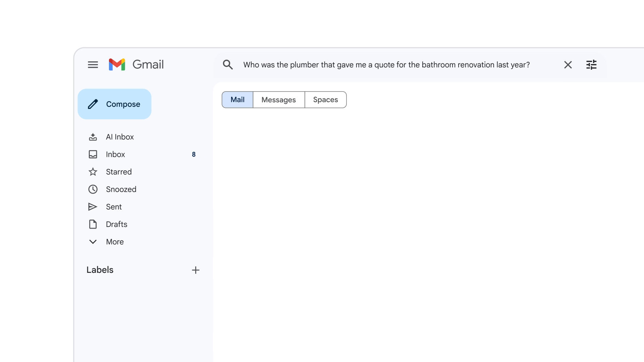Click the search magnifier icon
The image size is (644, 362).
tap(228, 65)
